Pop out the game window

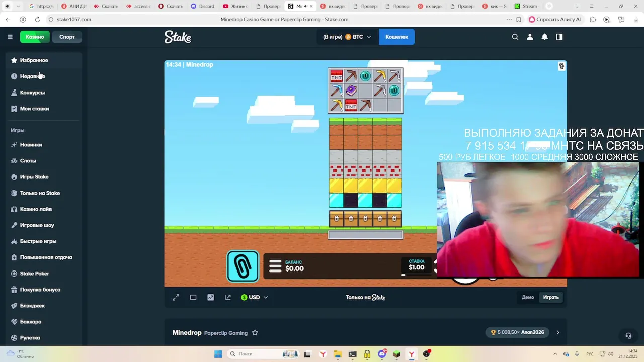click(x=228, y=297)
